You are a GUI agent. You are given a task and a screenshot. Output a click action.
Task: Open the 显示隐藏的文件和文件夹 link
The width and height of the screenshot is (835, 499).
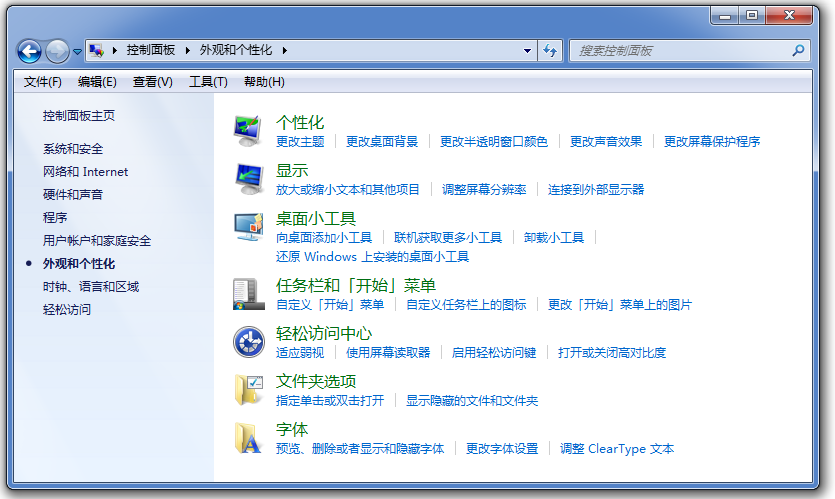(472, 400)
